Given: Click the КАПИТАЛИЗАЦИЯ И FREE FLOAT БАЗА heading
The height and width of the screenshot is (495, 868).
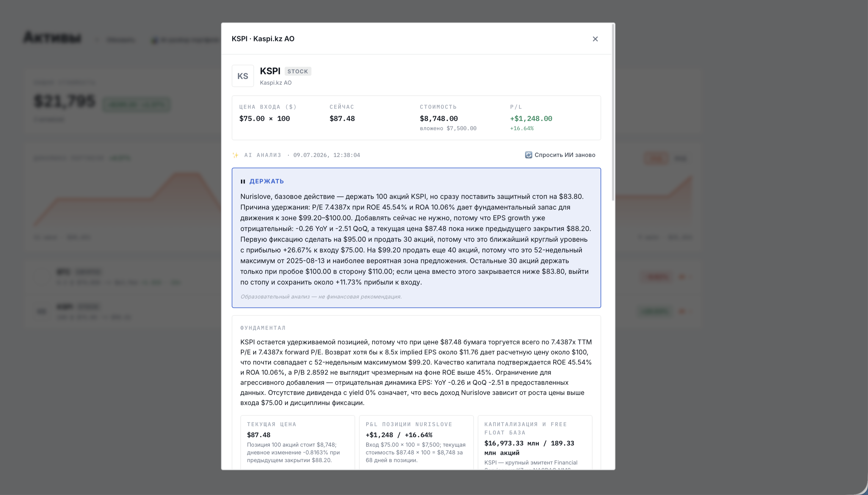Looking at the screenshot, I should [526, 428].
